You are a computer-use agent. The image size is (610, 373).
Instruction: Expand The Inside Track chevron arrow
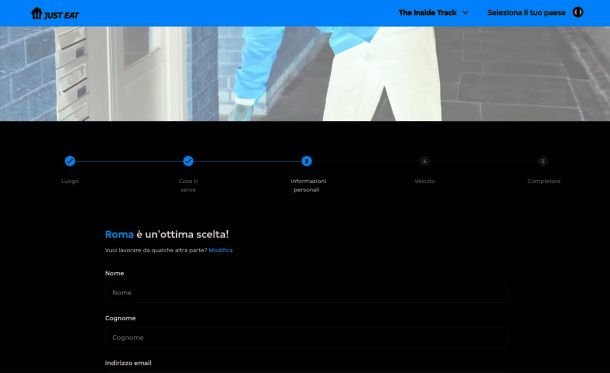point(465,13)
